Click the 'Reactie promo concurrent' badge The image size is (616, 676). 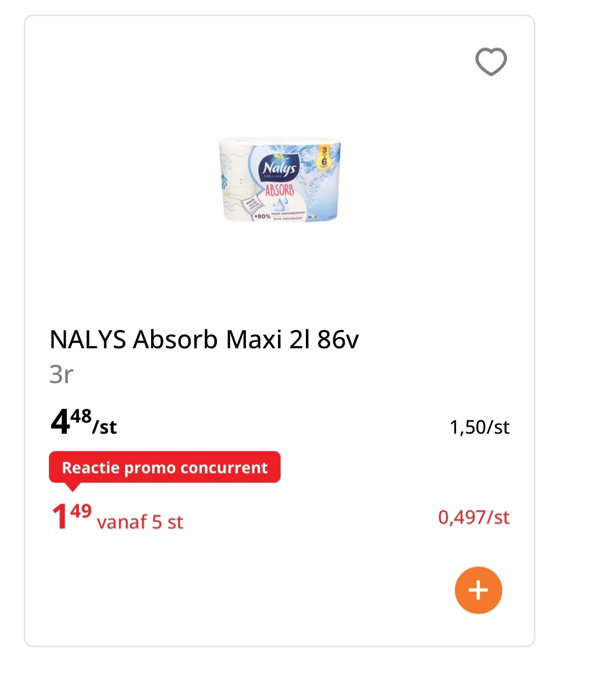[165, 467]
